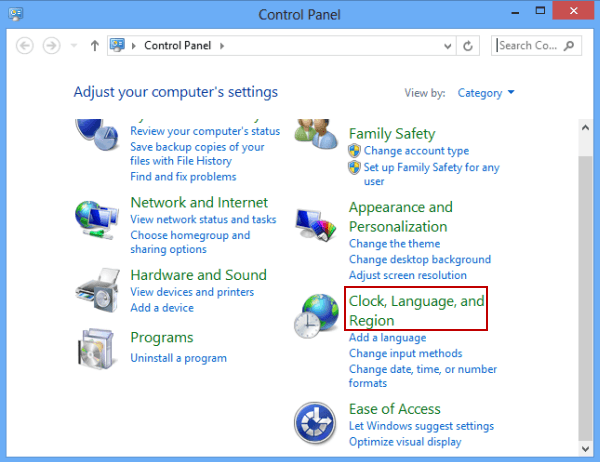Click the Hardware and Sound printer icon
The width and height of the screenshot is (600, 462).
(x=97, y=290)
